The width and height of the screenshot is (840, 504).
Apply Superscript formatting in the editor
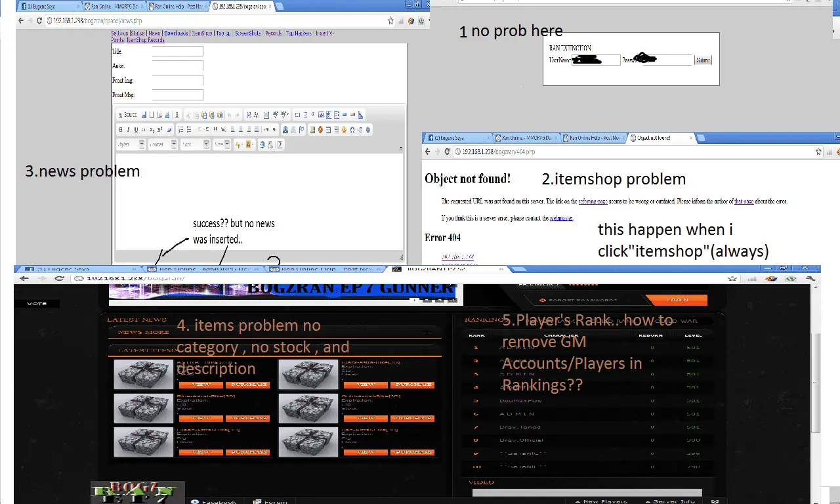(159, 129)
